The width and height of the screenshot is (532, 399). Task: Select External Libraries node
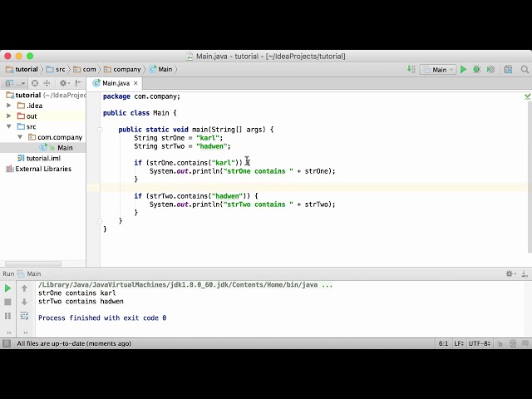tap(42, 169)
